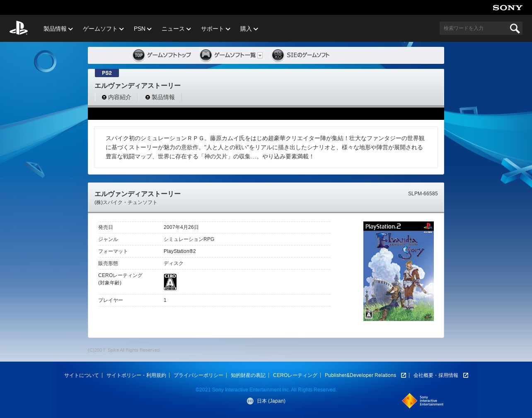Screen dimensions: 532x418
Task: Click the CEROレーティング (対象年齢) row label
Action: pos(120,279)
